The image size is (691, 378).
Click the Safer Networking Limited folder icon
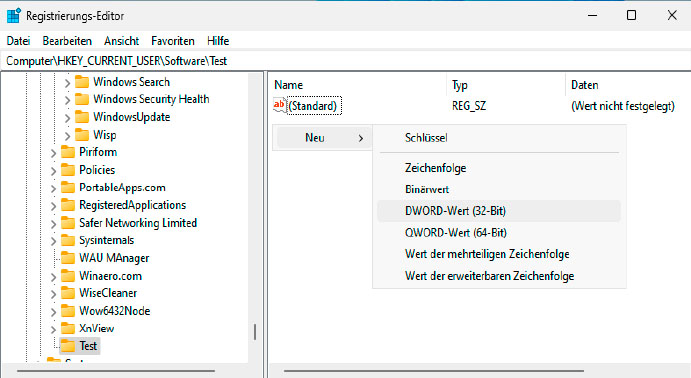[x=67, y=222]
